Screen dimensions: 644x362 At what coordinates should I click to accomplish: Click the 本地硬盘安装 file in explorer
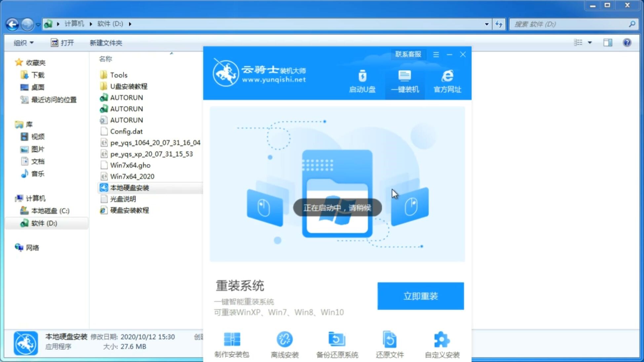(x=129, y=187)
